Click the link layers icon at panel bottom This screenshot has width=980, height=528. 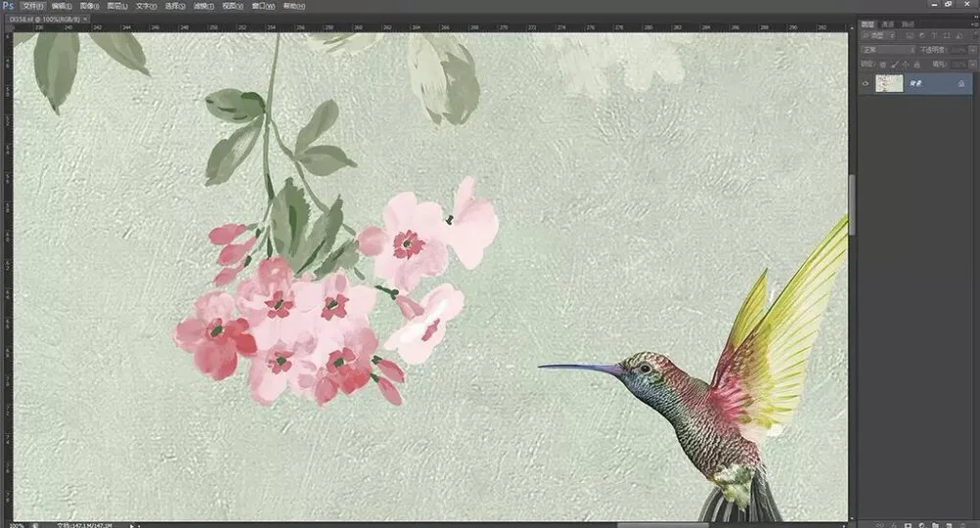pos(879,525)
